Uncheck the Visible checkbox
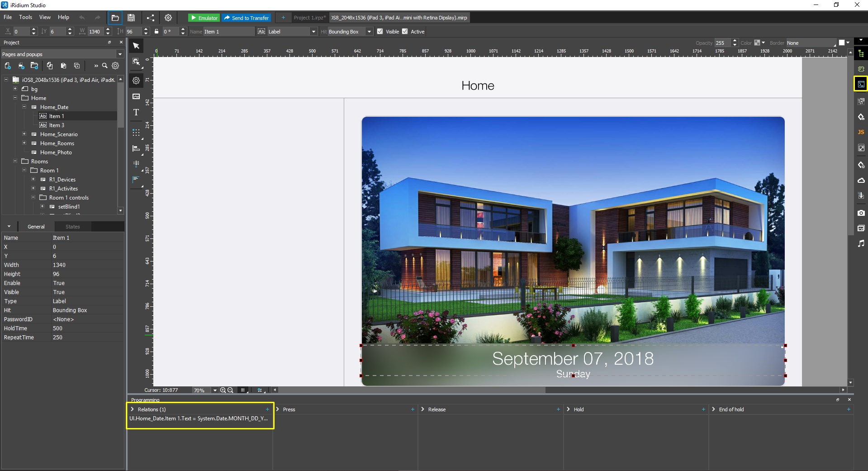 [380, 32]
